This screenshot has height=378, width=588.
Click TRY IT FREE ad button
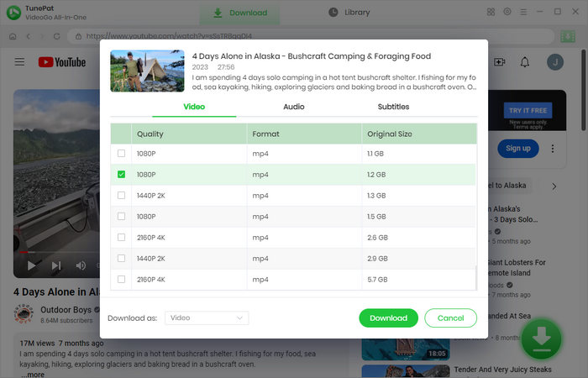point(528,111)
